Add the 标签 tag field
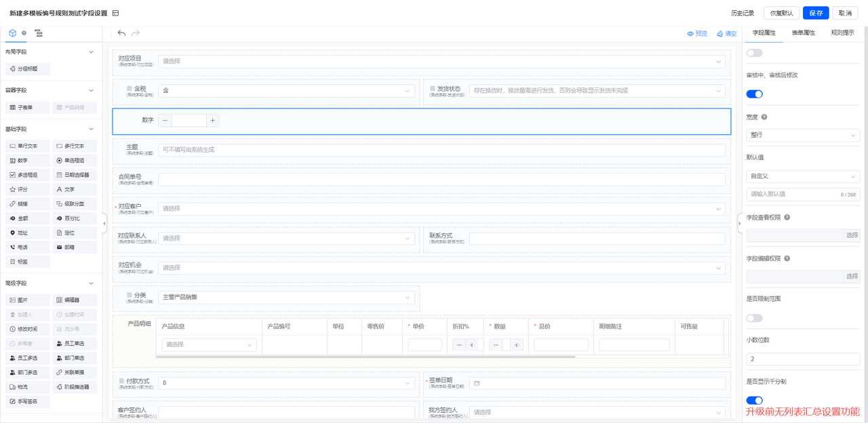Viewport: 868px width, 423px height. click(27, 262)
